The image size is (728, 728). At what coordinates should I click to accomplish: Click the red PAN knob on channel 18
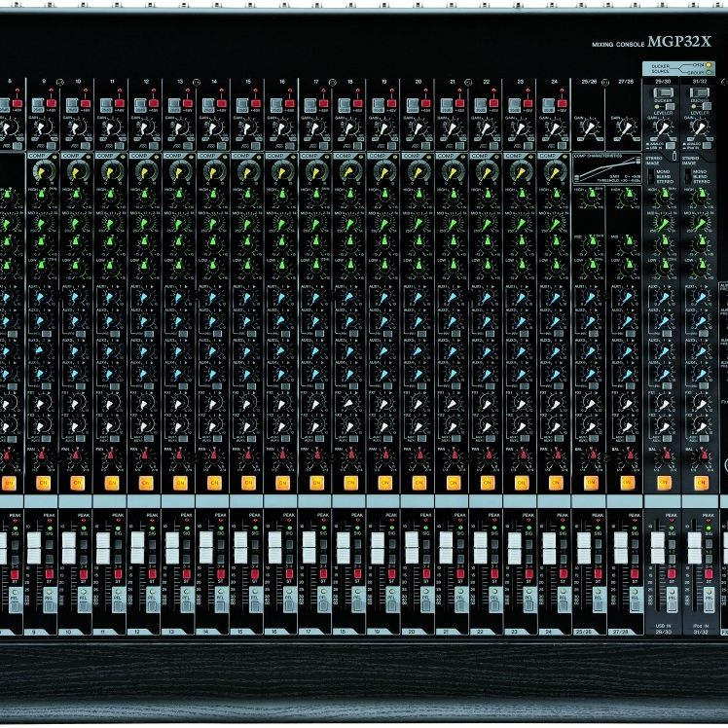pos(351,455)
